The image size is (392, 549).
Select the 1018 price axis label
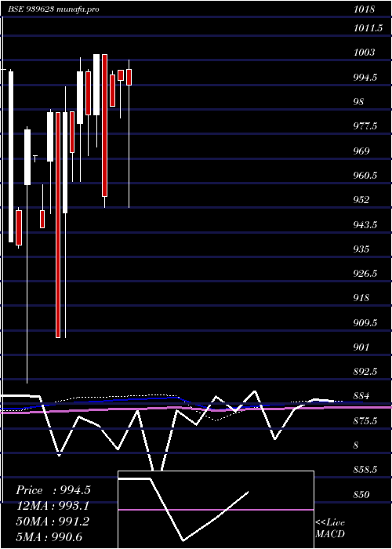[364, 9]
